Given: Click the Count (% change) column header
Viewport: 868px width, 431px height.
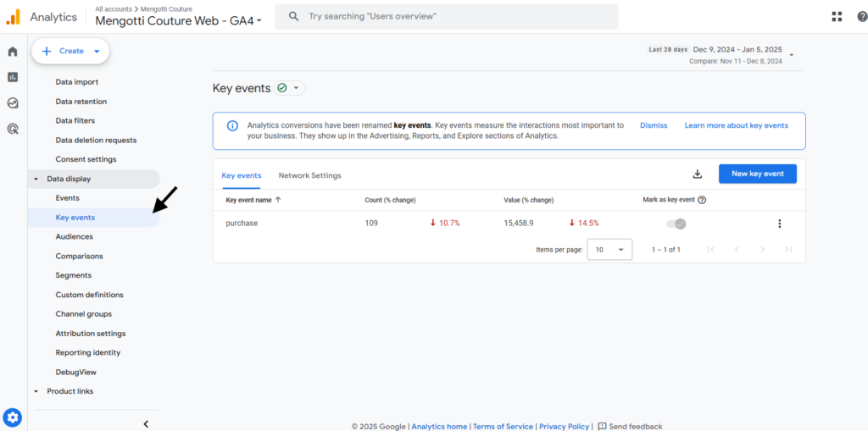Looking at the screenshot, I should [x=390, y=200].
